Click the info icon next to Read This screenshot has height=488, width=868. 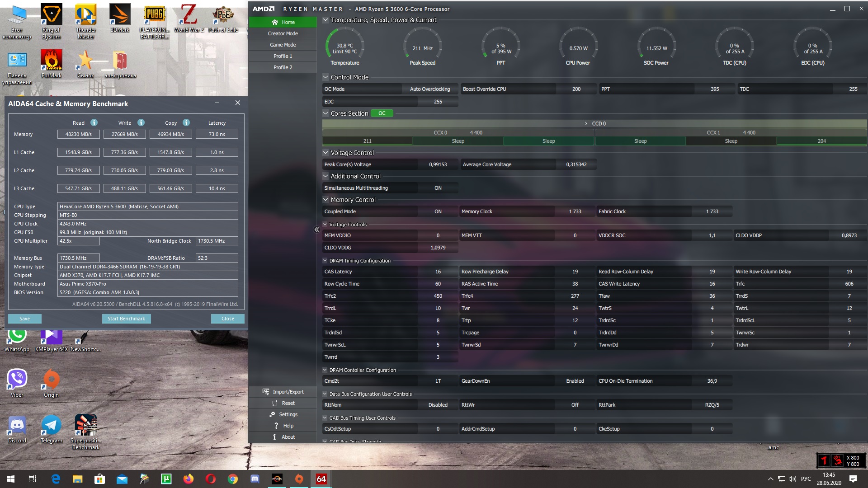point(94,123)
